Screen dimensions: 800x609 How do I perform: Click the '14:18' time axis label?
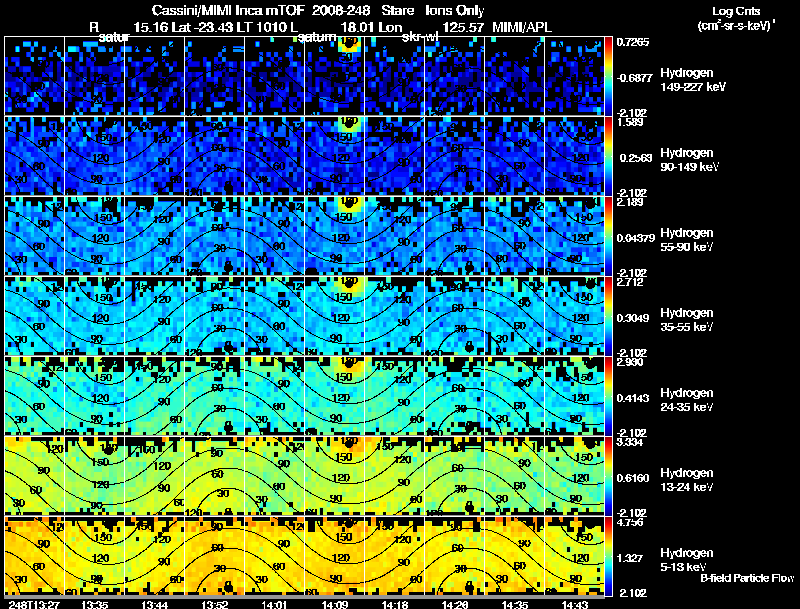click(x=395, y=604)
